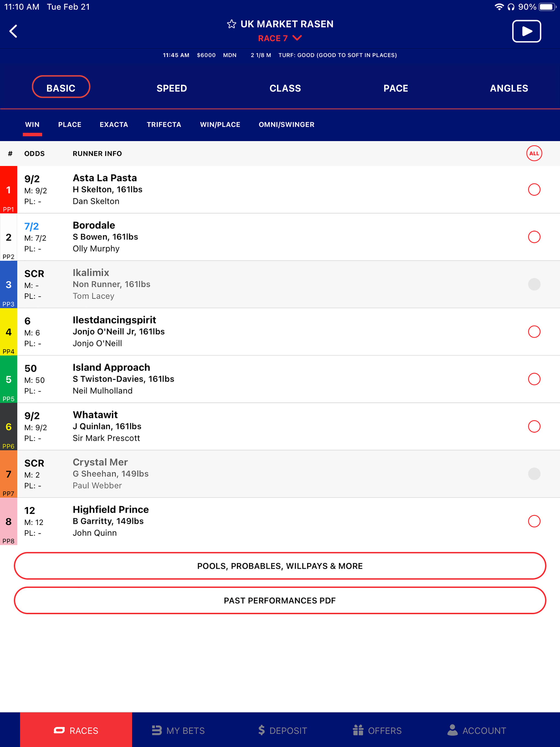
Task: Open the live video player icon
Action: tap(526, 31)
